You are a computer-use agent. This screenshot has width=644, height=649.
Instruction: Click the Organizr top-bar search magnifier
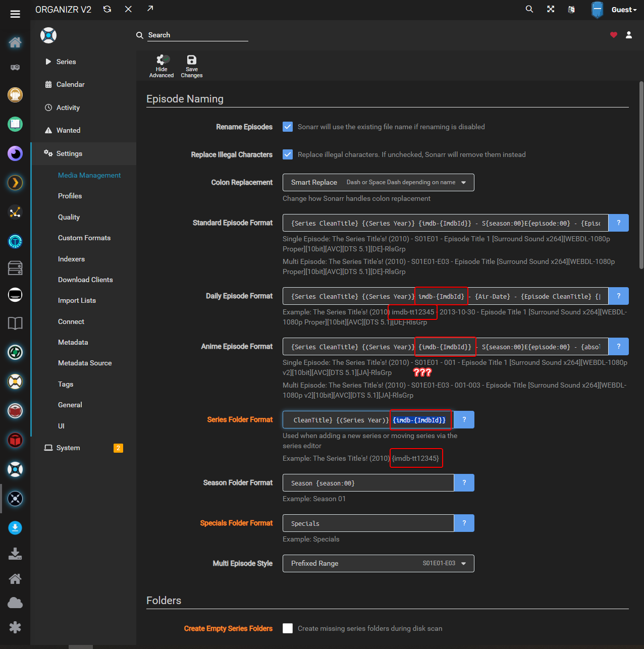pyautogui.click(x=529, y=9)
